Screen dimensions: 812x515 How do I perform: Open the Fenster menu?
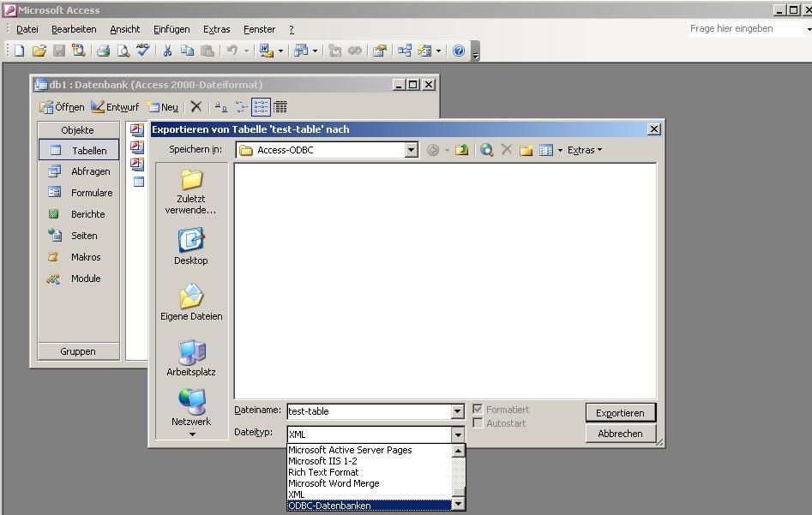tap(260, 29)
